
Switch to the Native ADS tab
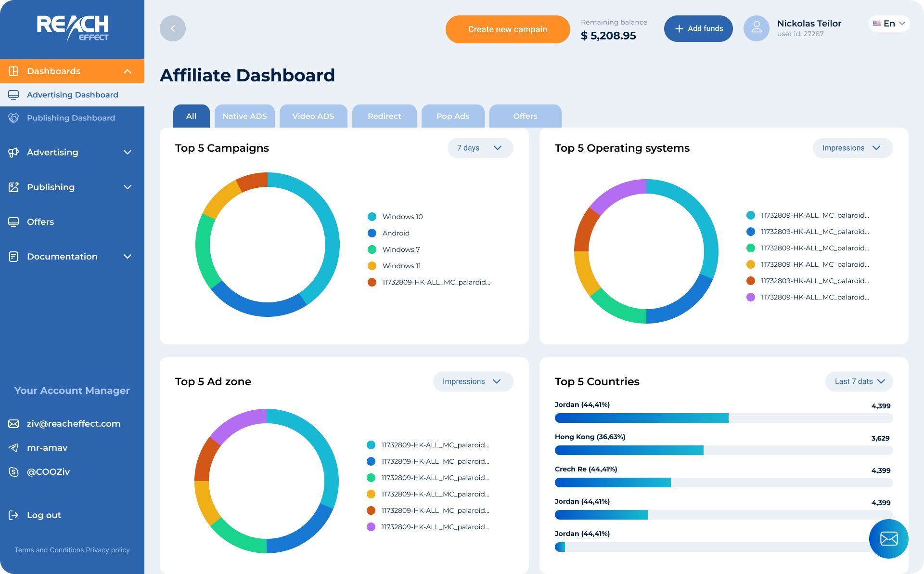[244, 116]
